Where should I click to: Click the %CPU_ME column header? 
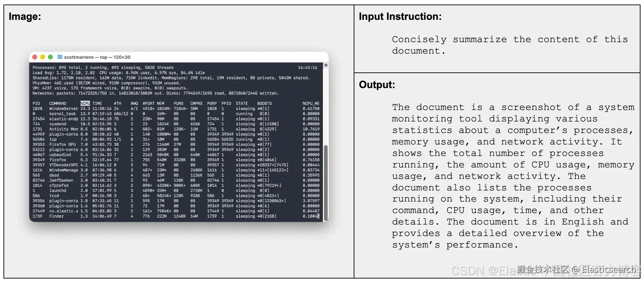click(x=311, y=103)
